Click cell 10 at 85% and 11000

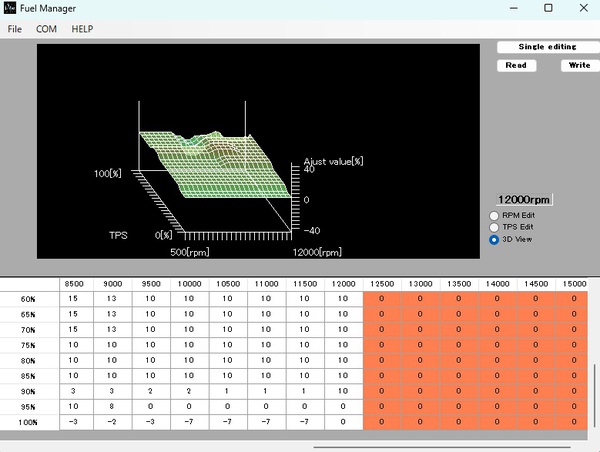[x=267, y=376]
